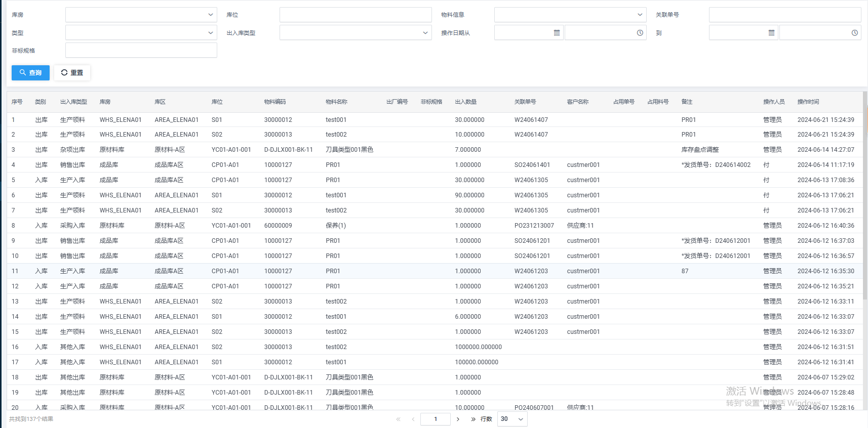Open clock icon for 到 end time
Screen dimensions: 868x428
point(854,33)
